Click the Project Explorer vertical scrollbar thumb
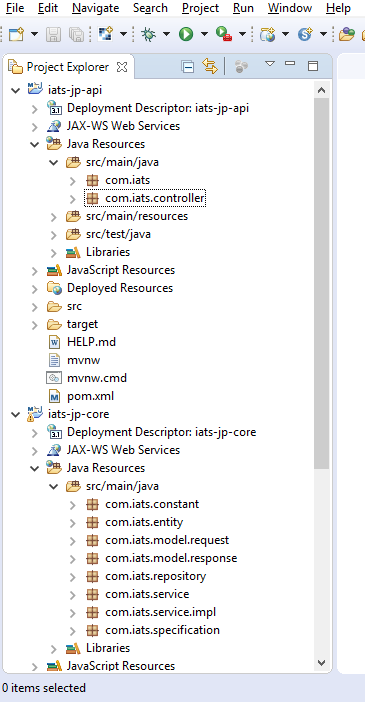365x702 pixels. pos(322,283)
